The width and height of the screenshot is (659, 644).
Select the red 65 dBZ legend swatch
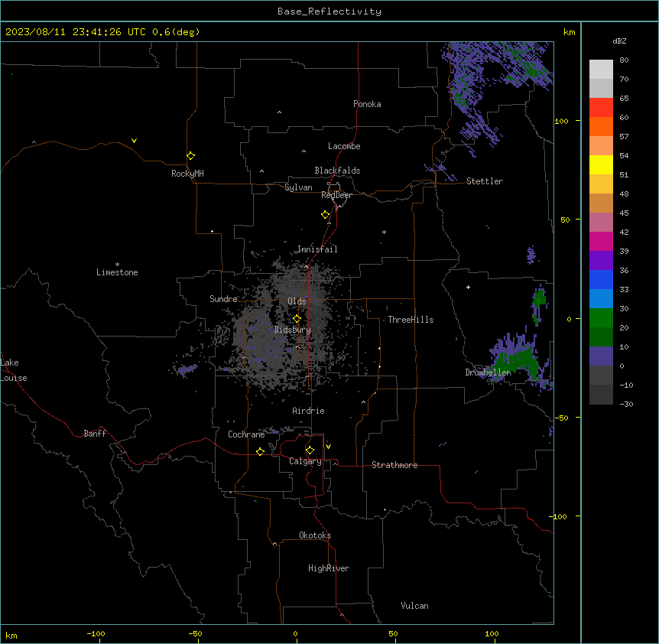tap(601, 107)
